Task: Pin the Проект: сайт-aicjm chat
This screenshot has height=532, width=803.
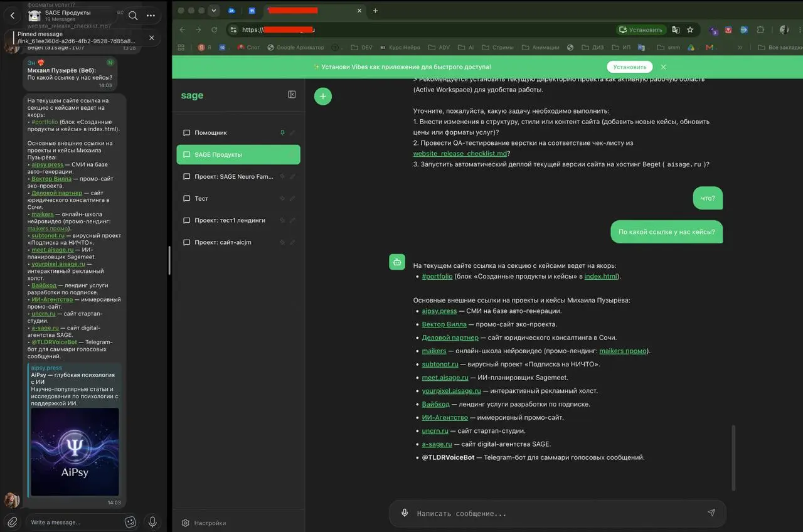Action: pyautogui.click(x=282, y=242)
